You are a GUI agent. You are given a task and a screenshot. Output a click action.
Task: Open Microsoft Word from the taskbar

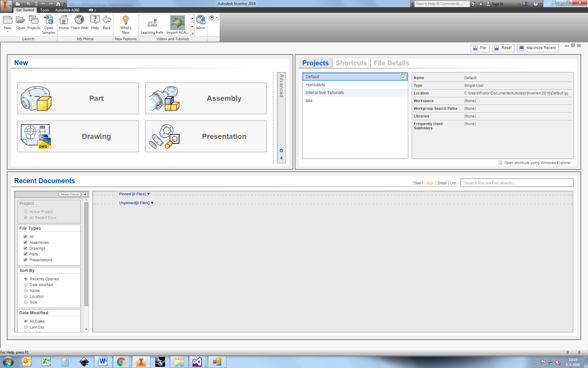tap(103, 362)
